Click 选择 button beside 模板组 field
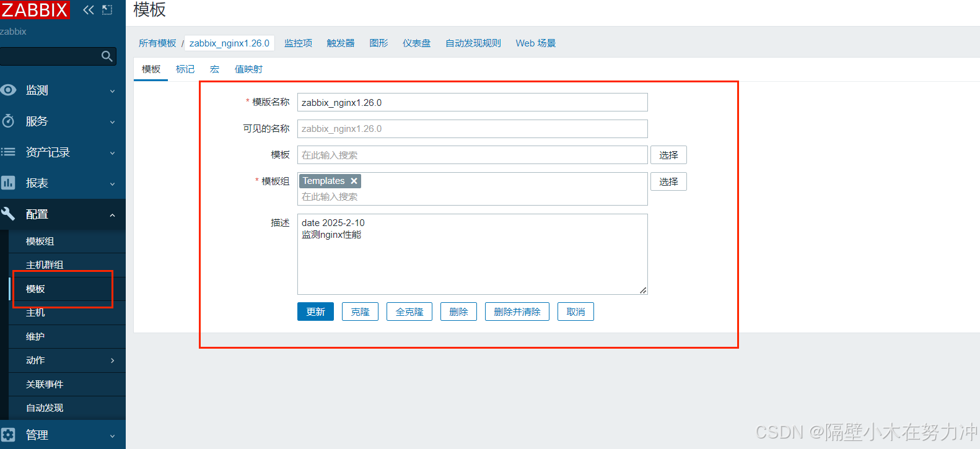The image size is (980, 449). [668, 181]
